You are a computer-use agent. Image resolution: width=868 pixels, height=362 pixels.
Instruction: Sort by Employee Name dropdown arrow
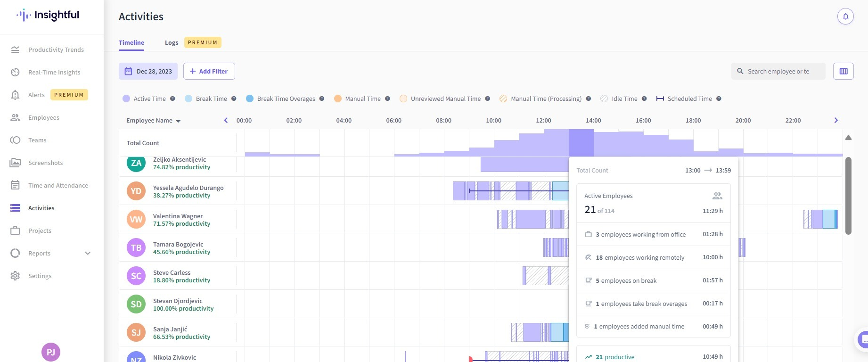178,121
